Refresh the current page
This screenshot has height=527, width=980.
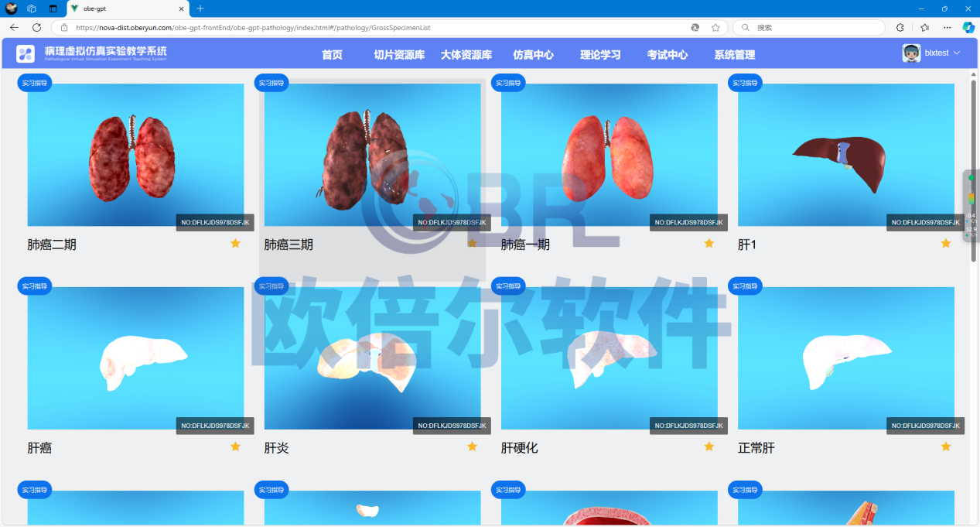tap(36, 27)
